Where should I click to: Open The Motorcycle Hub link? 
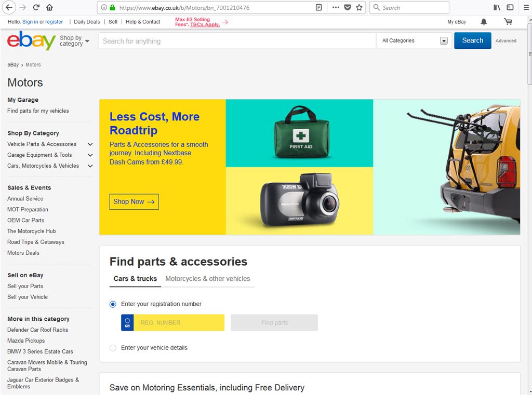point(32,231)
